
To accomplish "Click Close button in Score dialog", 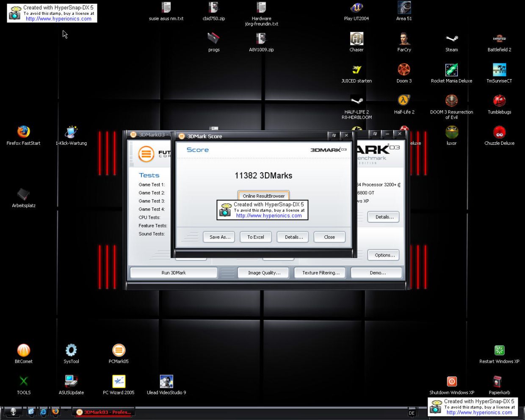I will tap(329, 237).
